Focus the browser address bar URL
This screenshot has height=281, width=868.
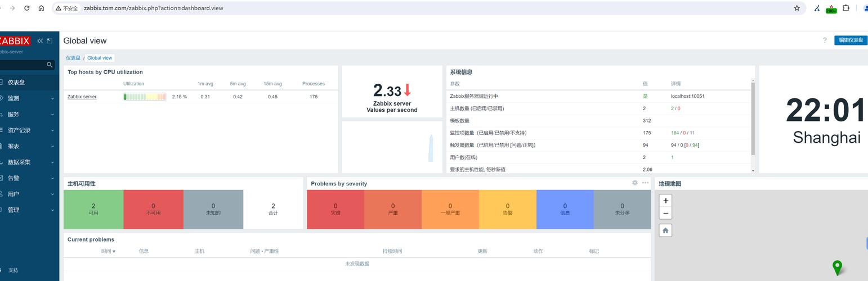154,8
